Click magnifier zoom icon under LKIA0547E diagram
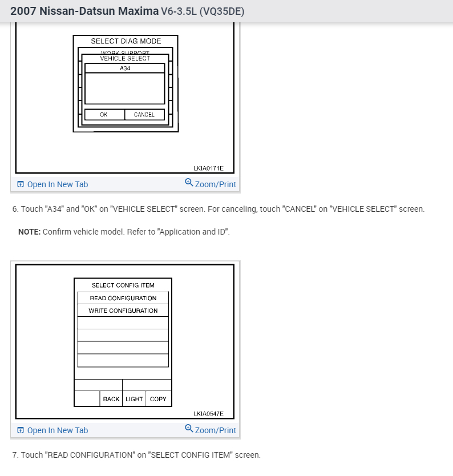Viewport: 453px width, 476px height. click(189, 428)
